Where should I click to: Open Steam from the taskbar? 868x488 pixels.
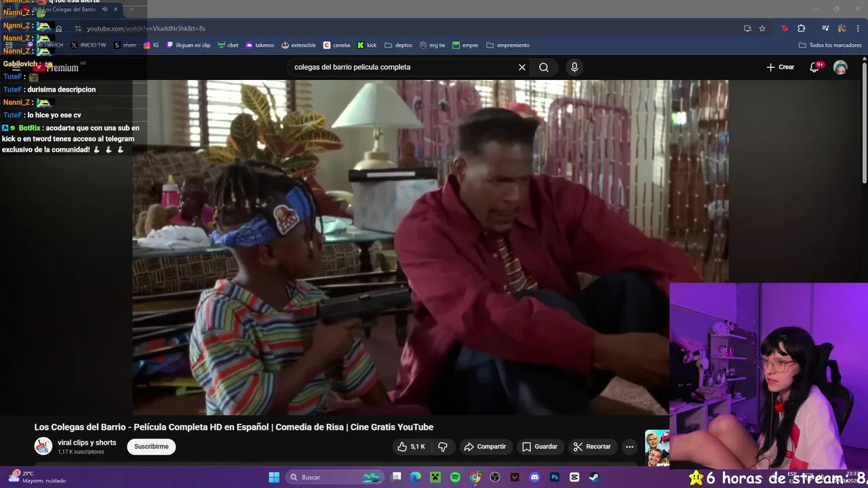[594, 477]
